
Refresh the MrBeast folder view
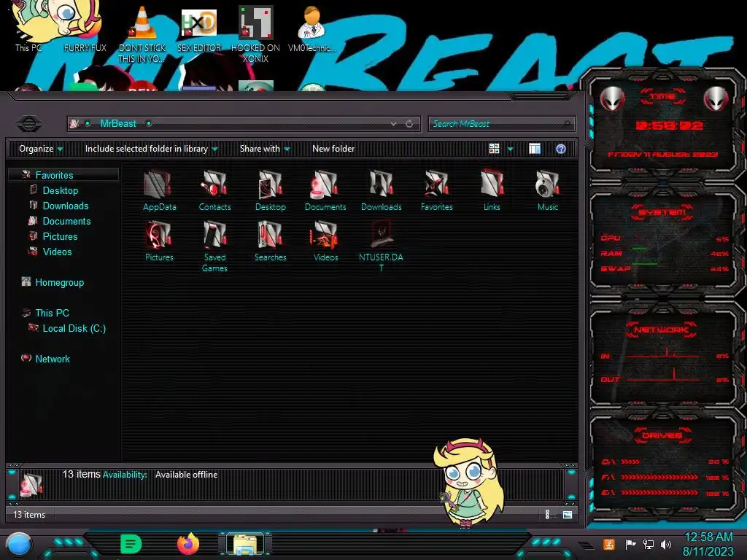point(409,124)
